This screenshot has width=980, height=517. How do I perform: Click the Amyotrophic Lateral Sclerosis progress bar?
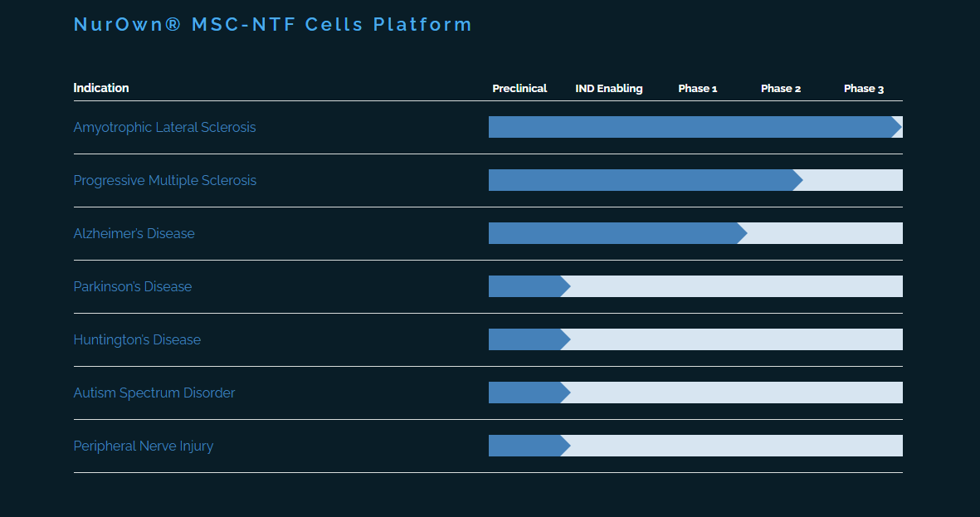[695, 127]
